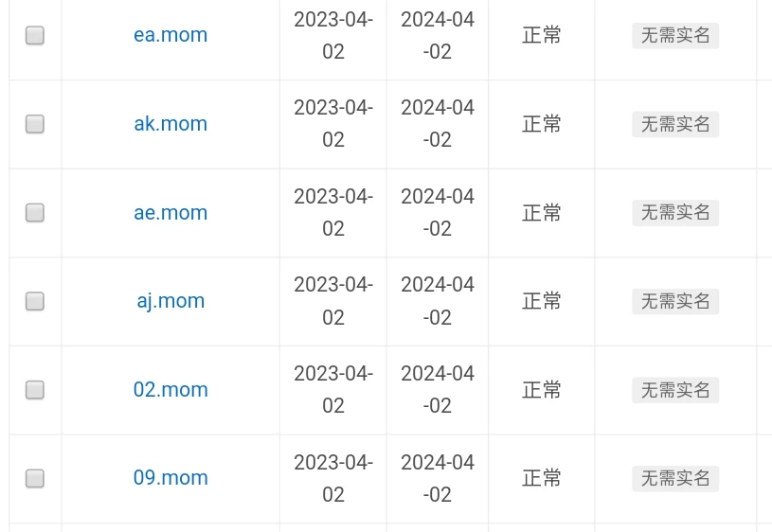Go to the aj.mom domain
Viewport: 772px width, 532px height.
(171, 301)
